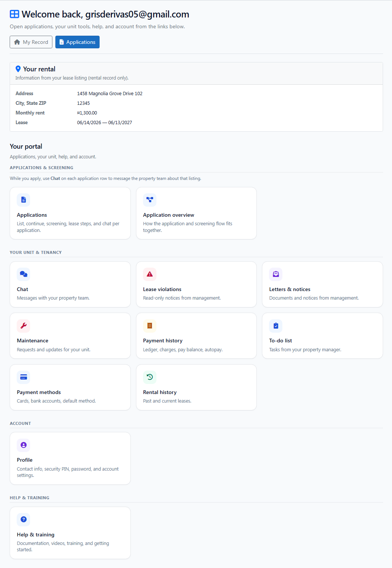Open the My Record button

(x=31, y=42)
